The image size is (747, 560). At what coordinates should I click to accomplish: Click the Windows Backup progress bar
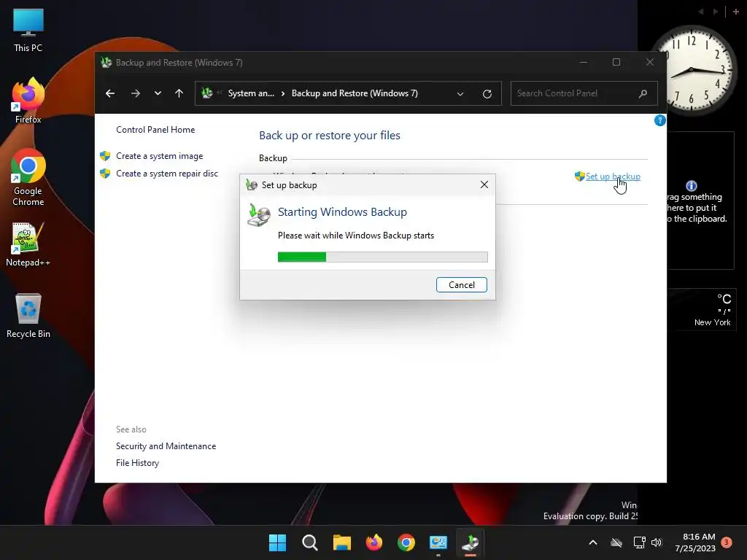(x=382, y=257)
